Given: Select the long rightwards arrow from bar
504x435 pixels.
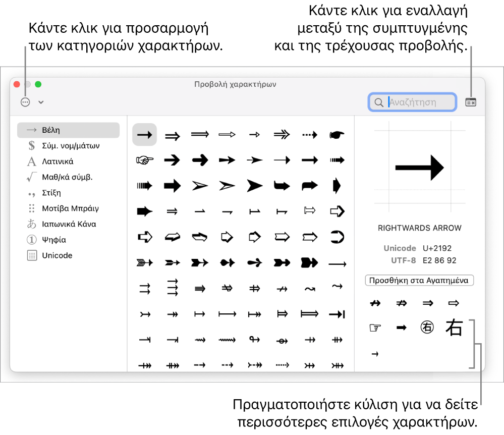Looking at the screenshot, I should pyautogui.click(x=227, y=314).
